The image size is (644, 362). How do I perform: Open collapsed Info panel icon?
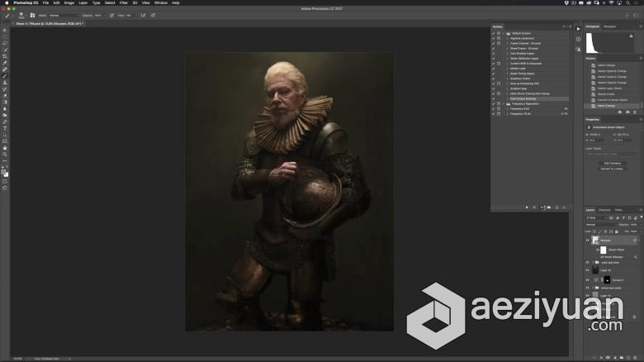coord(578,39)
